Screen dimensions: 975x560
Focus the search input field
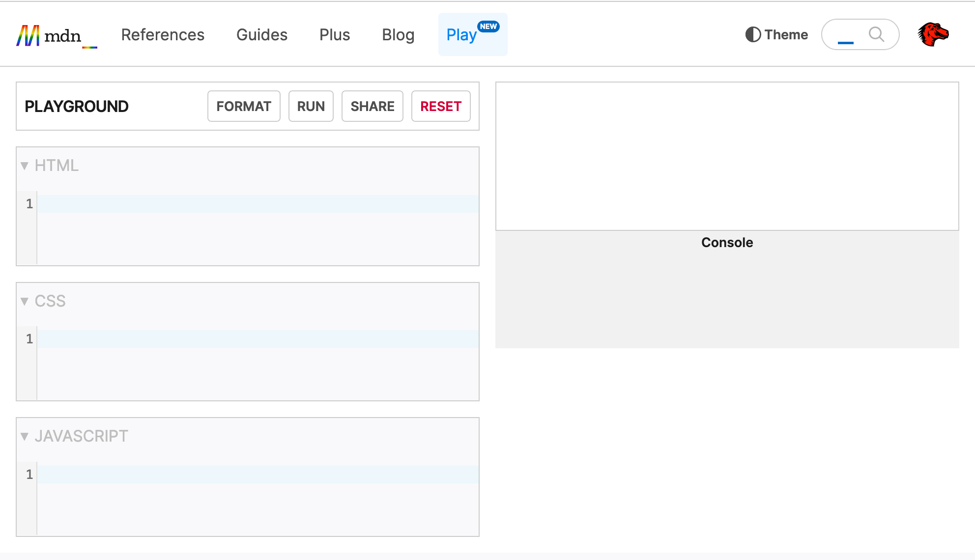point(847,34)
